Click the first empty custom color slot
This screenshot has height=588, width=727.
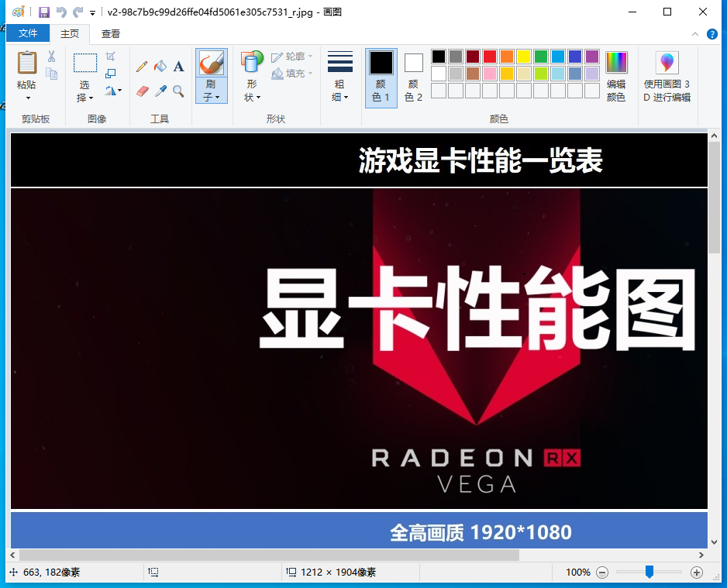tap(439, 91)
